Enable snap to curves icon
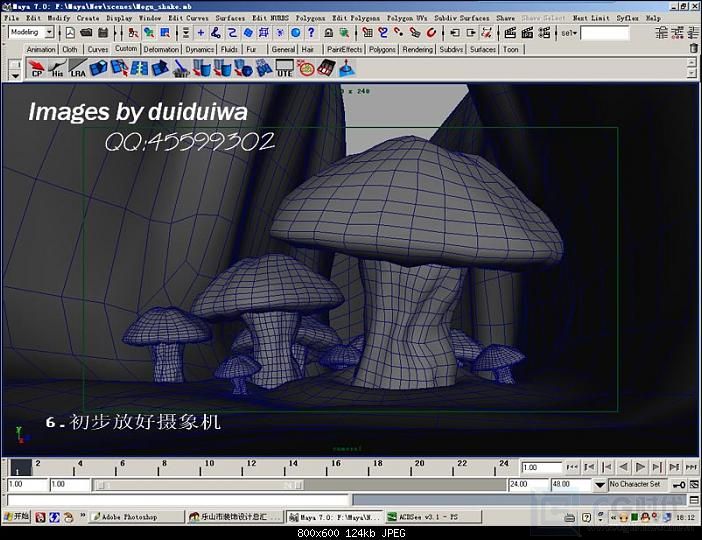The height and width of the screenshot is (540, 702). click(x=383, y=33)
